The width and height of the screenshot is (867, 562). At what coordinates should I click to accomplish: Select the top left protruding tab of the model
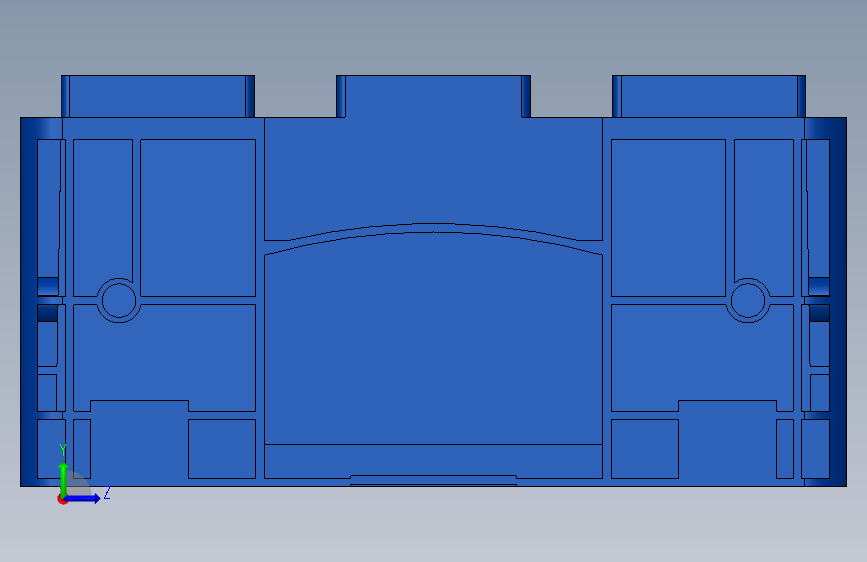point(158,96)
